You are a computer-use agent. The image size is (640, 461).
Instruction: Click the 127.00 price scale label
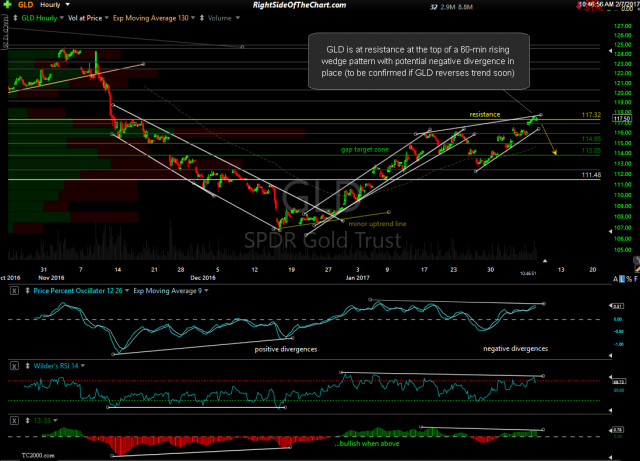(623, 26)
